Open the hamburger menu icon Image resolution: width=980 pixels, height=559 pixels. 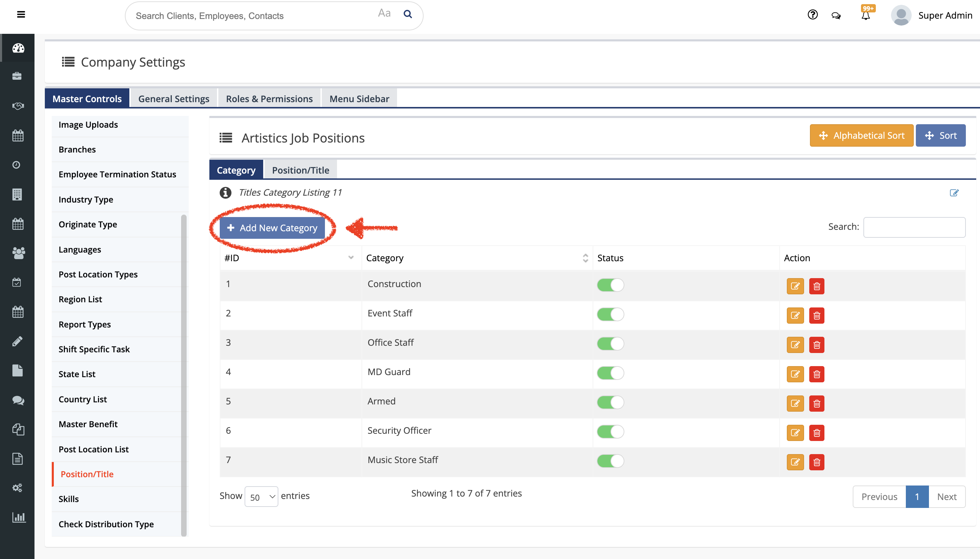tap(21, 14)
